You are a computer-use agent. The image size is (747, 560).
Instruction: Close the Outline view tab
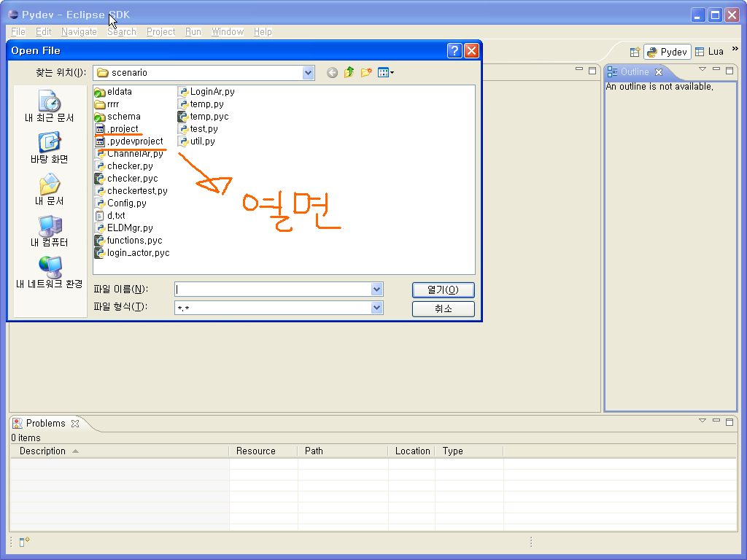tap(658, 71)
